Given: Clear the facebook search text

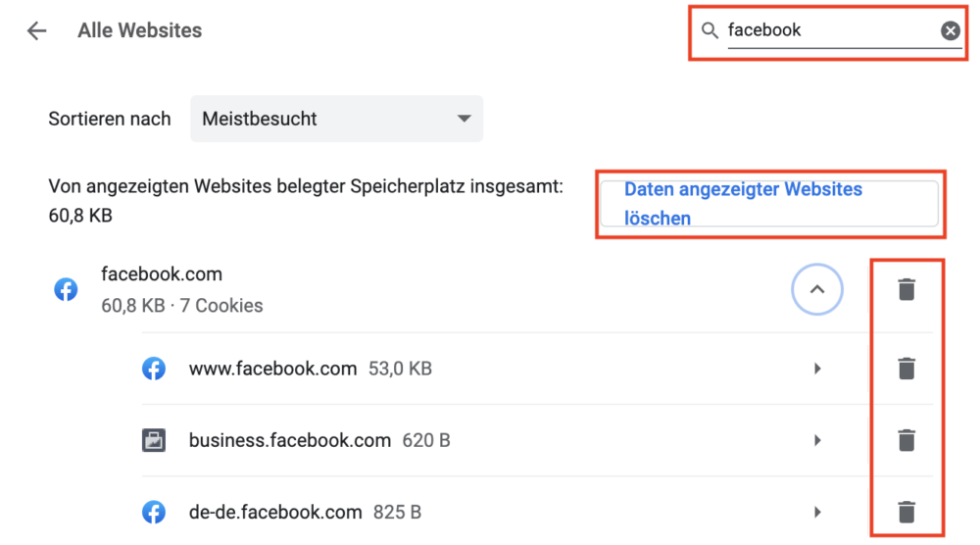Looking at the screenshot, I should tap(950, 30).
